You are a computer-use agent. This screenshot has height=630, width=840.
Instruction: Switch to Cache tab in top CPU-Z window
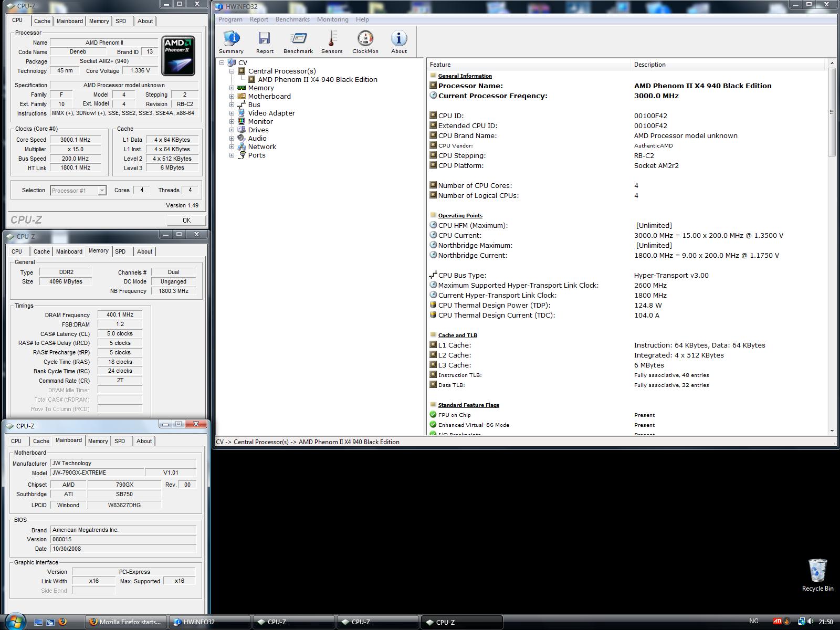click(x=42, y=21)
